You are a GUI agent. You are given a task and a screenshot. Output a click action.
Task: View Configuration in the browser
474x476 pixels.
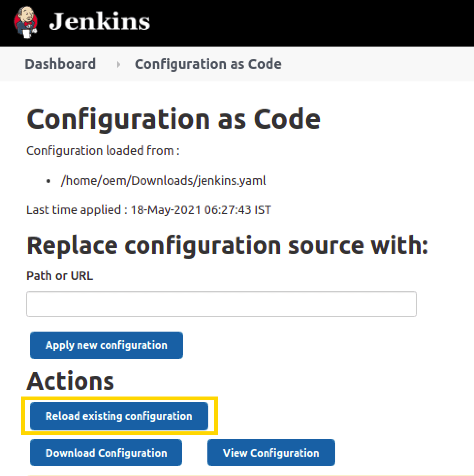coord(271,453)
